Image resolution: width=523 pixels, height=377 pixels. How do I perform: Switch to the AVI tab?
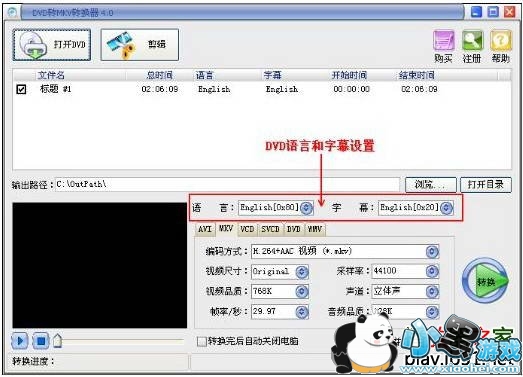(205, 230)
